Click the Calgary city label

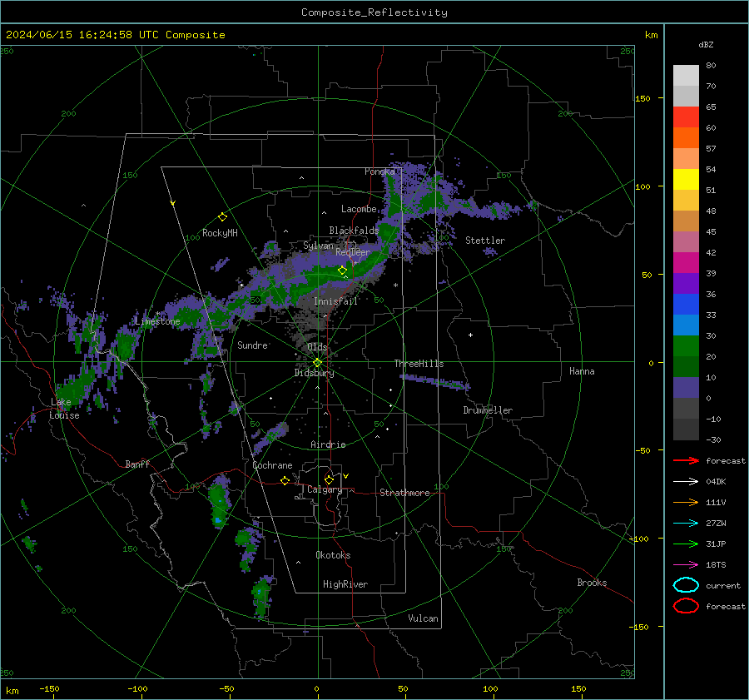click(x=325, y=489)
